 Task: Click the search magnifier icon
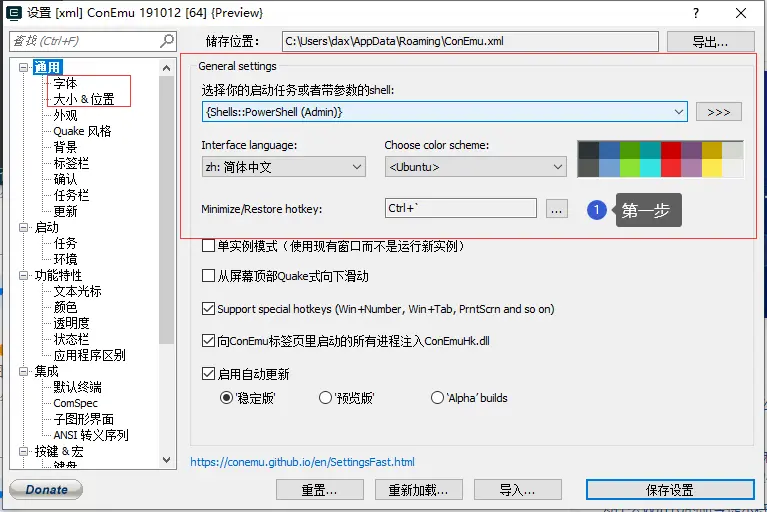click(167, 41)
